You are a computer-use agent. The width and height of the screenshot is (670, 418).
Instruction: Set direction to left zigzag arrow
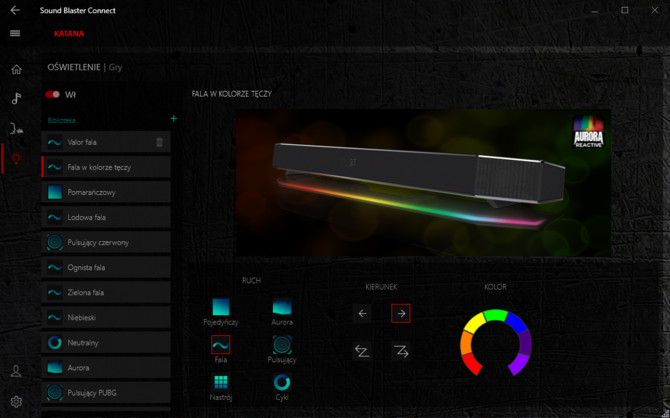pyautogui.click(x=362, y=351)
